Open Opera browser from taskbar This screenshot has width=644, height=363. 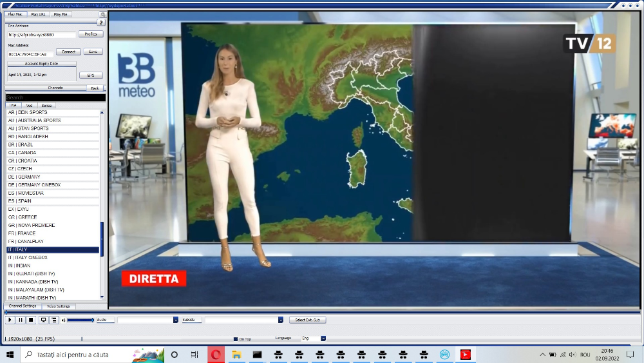216,355
